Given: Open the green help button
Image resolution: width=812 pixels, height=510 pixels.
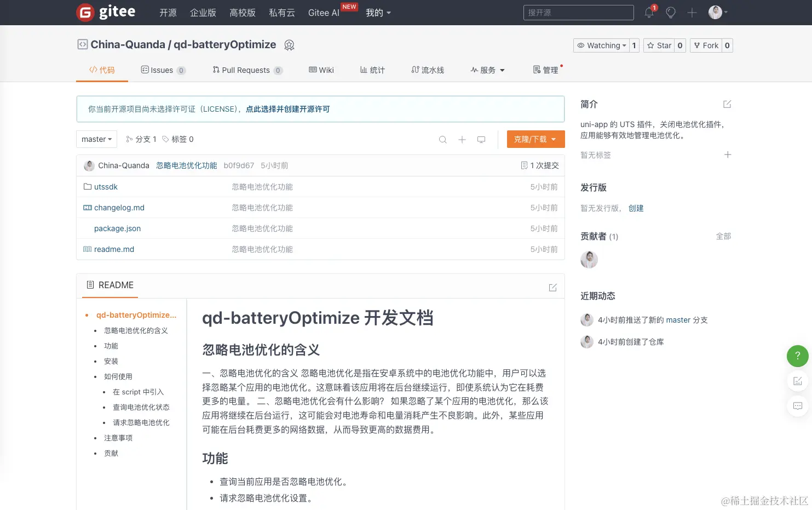Looking at the screenshot, I should [798, 356].
